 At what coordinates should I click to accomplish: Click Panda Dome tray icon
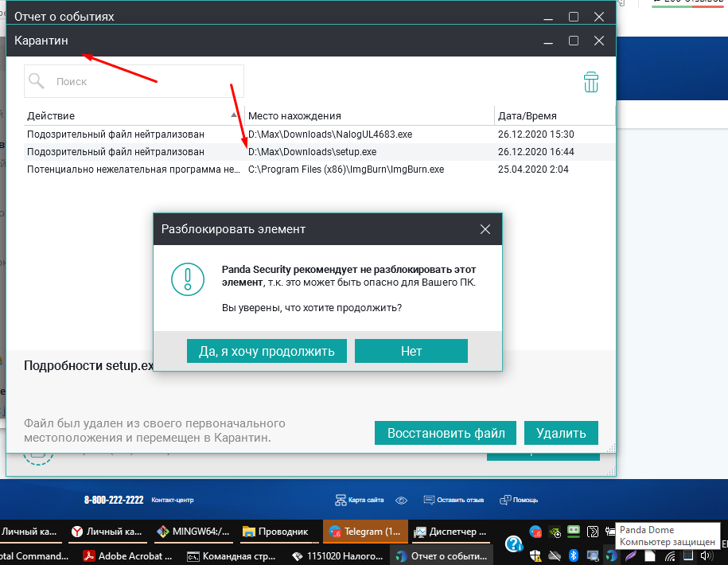[x=612, y=555]
